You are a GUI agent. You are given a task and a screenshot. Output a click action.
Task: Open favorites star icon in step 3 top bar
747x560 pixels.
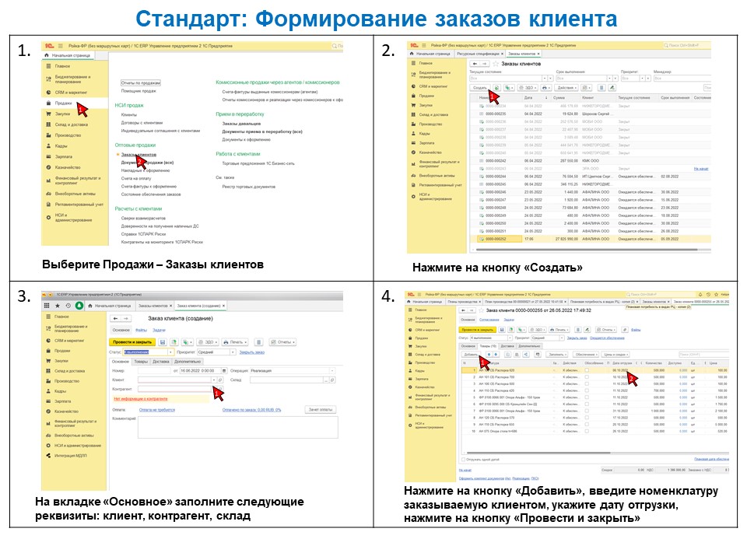[57, 306]
